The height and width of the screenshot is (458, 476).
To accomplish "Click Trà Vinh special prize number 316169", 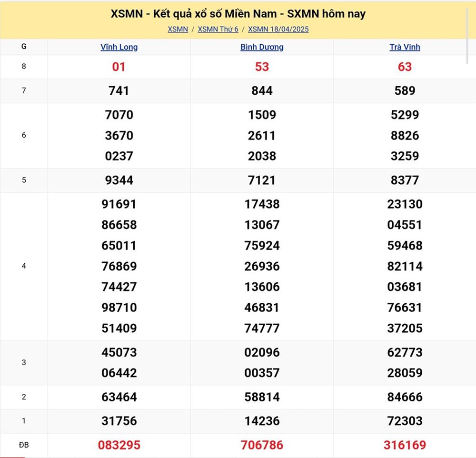I will pos(405,445).
